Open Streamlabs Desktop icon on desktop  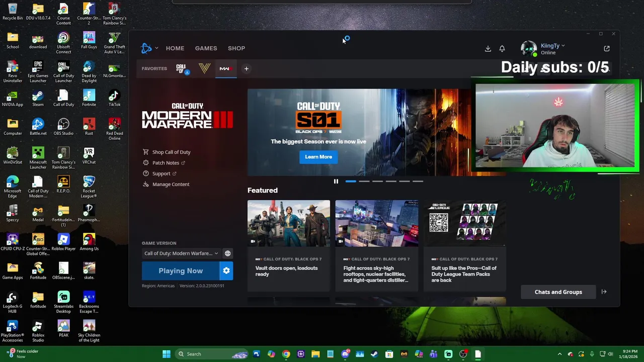click(x=63, y=302)
